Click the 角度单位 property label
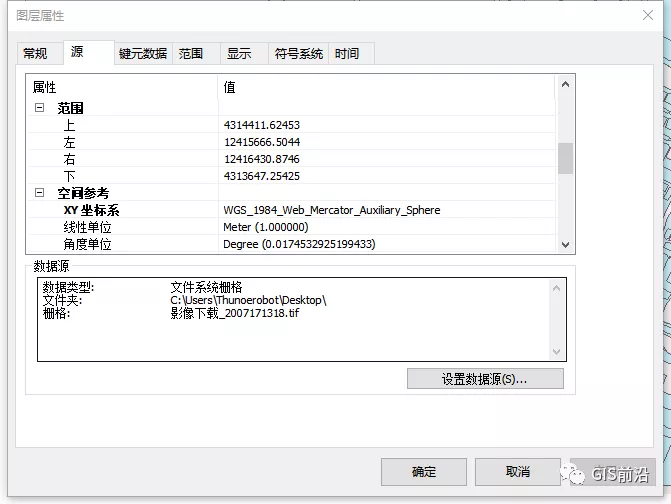This screenshot has width=671, height=504. pos(87,244)
